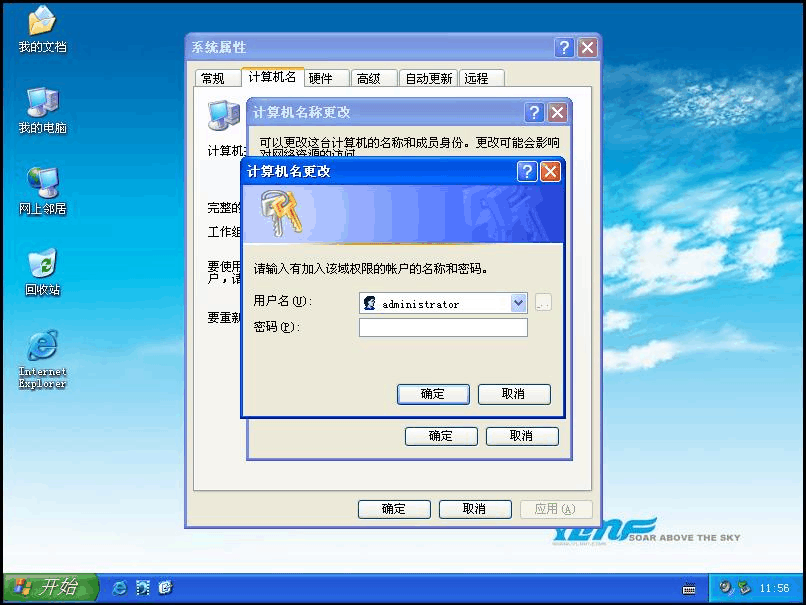Open the 开始 Start menu
The width and height of the screenshot is (806, 605).
50,587
